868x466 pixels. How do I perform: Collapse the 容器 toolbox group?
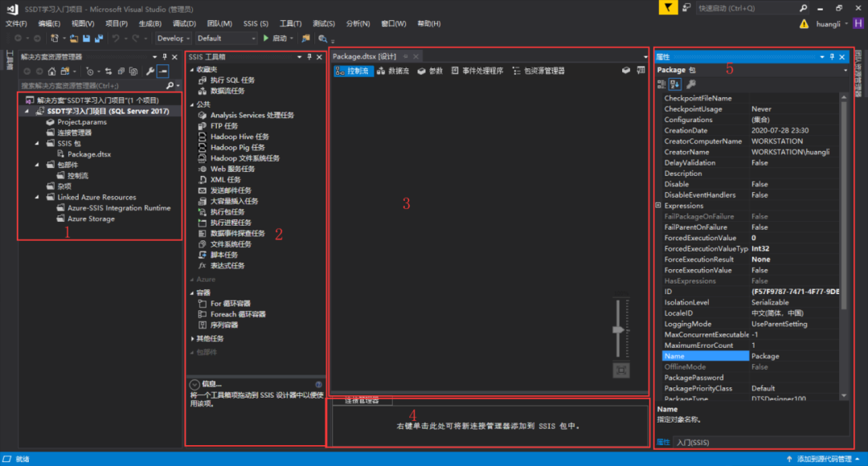pos(192,292)
